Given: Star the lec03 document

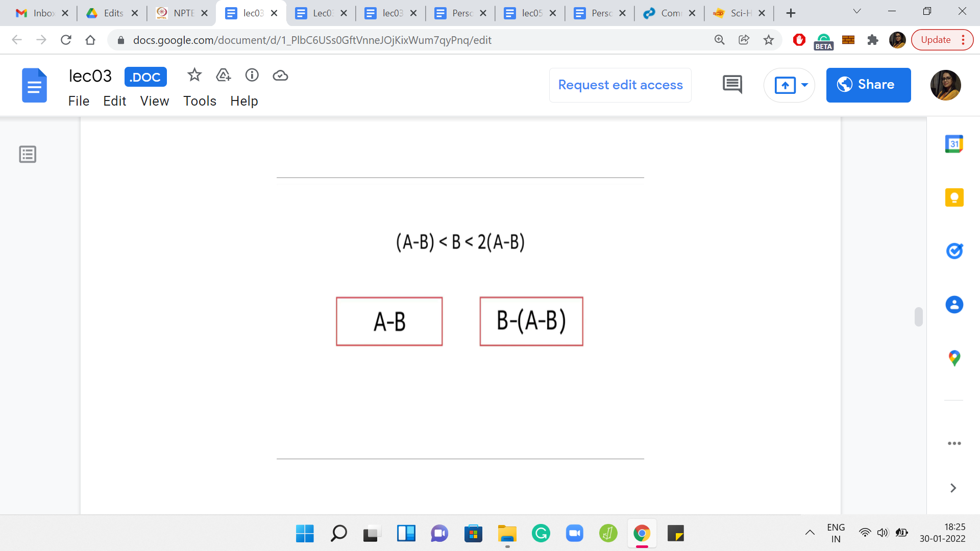Looking at the screenshot, I should click(x=194, y=76).
